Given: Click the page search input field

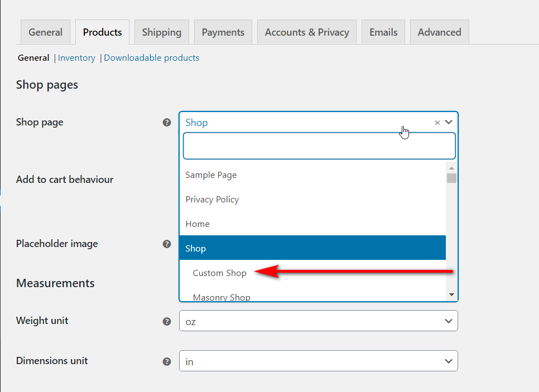Looking at the screenshot, I should coord(319,146).
